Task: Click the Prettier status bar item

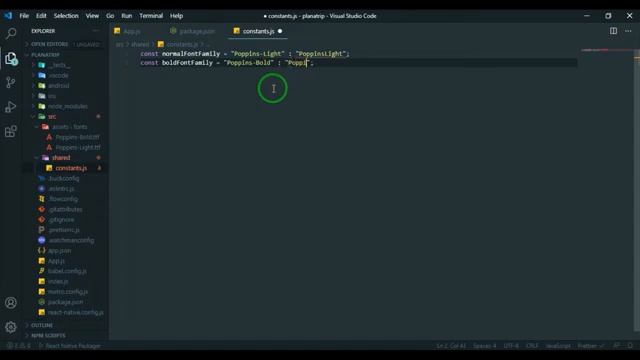Action: [590, 346]
